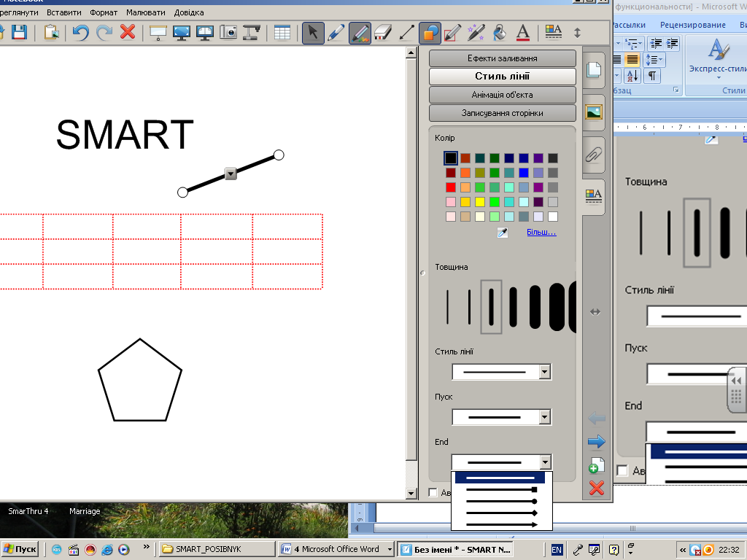Select the Line tool
This screenshot has width=747, height=560.
click(x=406, y=33)
